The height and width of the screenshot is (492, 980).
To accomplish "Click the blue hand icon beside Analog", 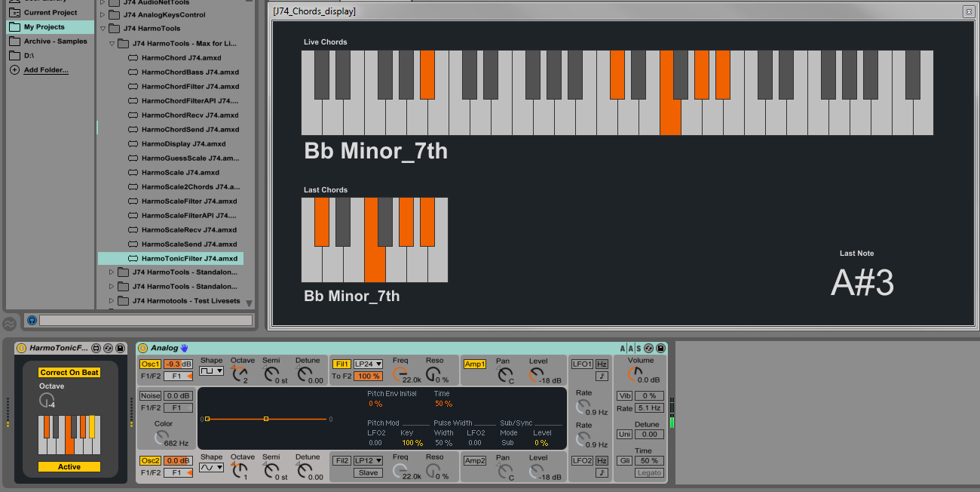I will point(184,348).
